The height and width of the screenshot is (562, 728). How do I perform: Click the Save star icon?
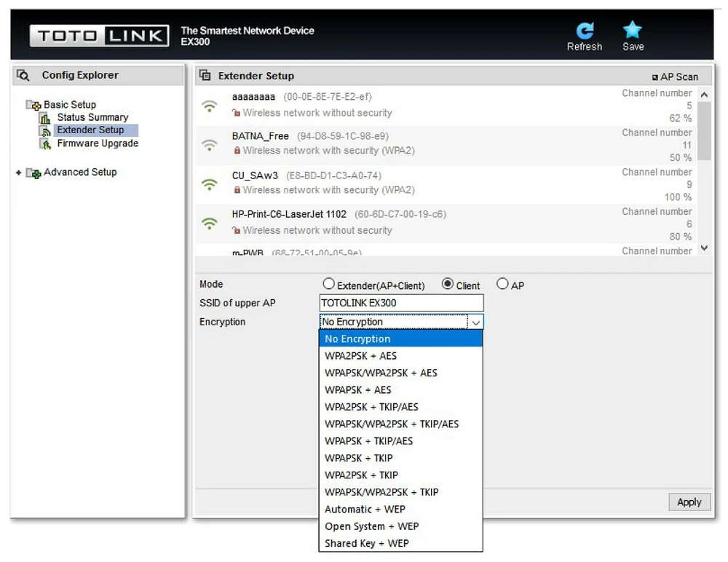click(632, 31)
